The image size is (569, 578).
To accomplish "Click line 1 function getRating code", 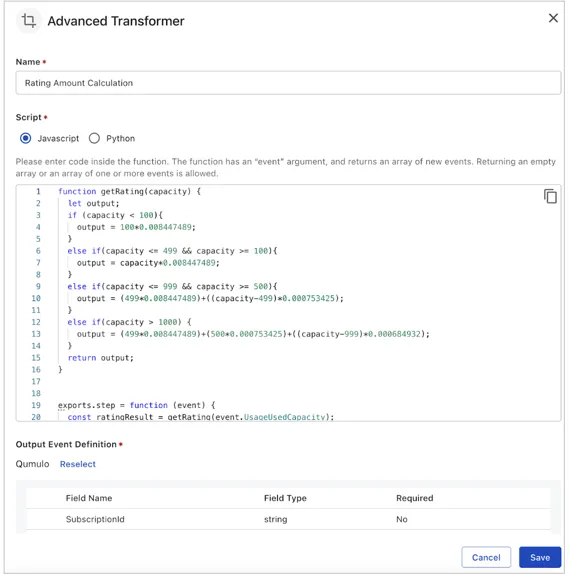I will pyautogui.click(x=129, y=191).
